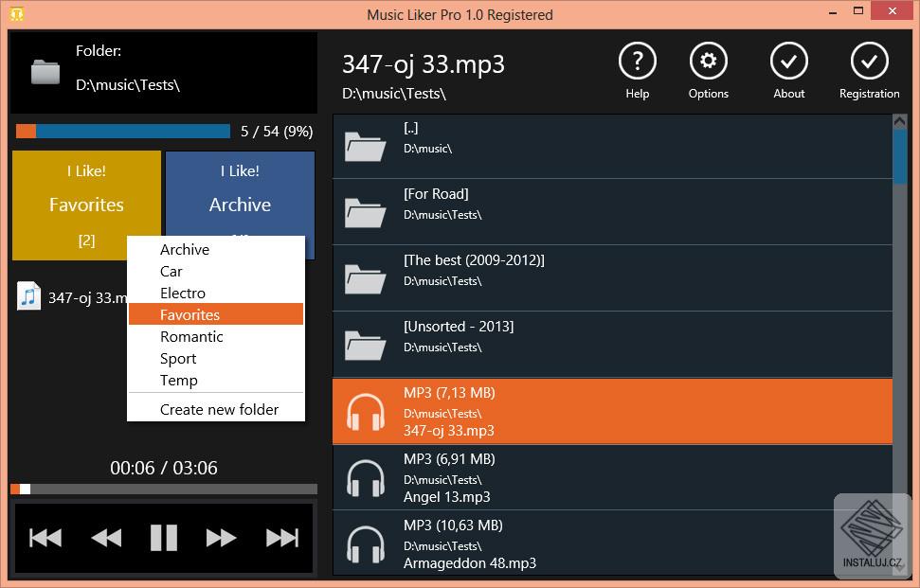Fast forward the playing song
This screenshot has width=920, height=588.
tap(221, 537)
